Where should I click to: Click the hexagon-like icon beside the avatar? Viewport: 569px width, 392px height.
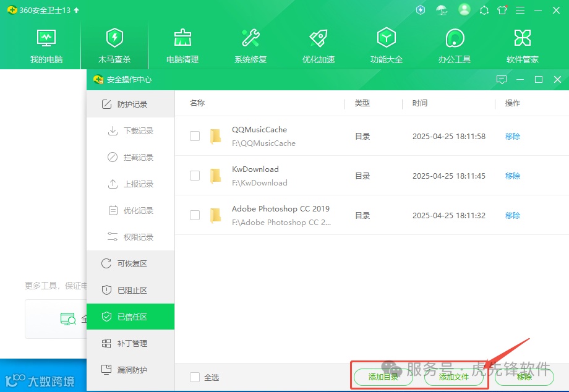(484, 11)
